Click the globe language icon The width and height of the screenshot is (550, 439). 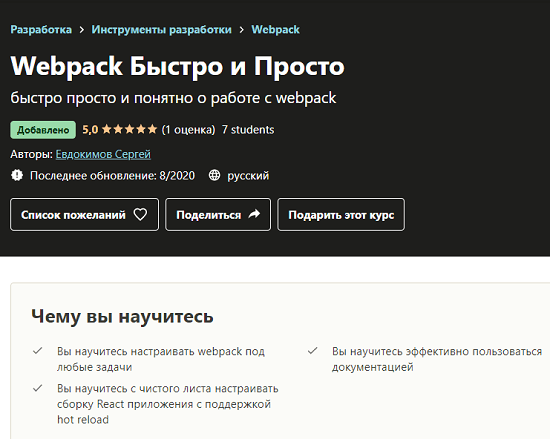point(214,175)
